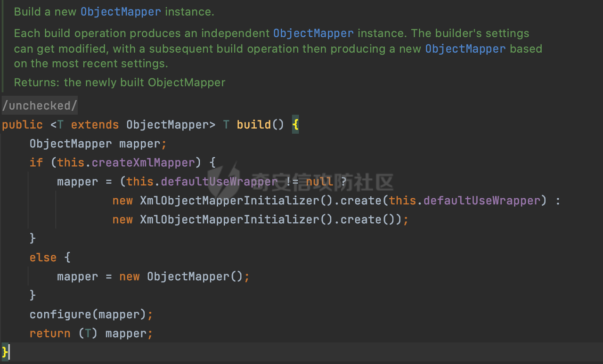Open ObjectMapper link in 'Build a new' sentence
This screenshot has height=364, width=603.
[121, 12]
